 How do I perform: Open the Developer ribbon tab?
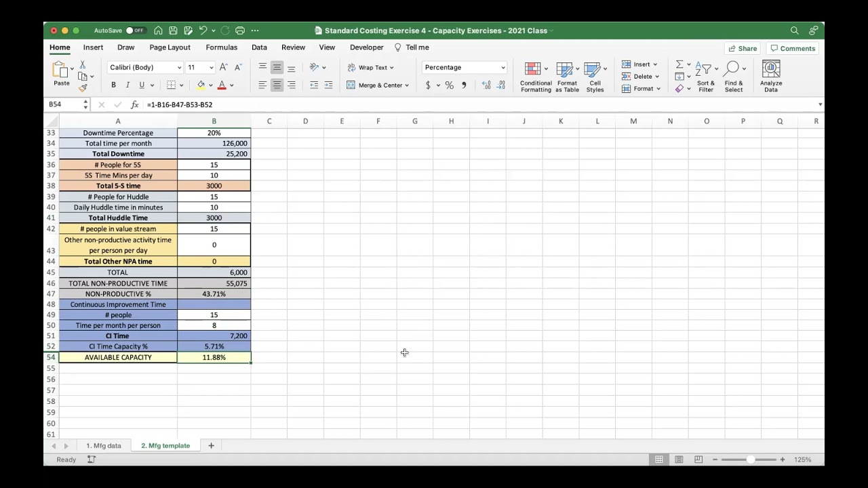pos(366,47)
